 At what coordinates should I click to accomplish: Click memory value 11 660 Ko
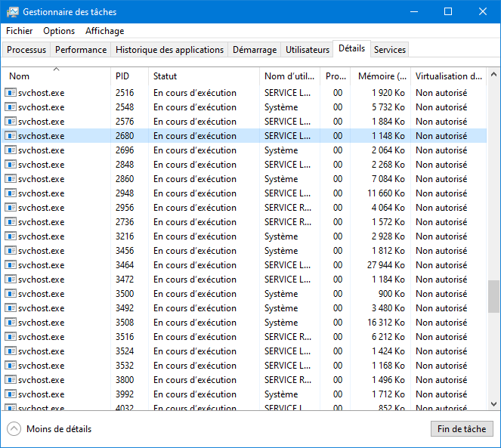(385, 193)
